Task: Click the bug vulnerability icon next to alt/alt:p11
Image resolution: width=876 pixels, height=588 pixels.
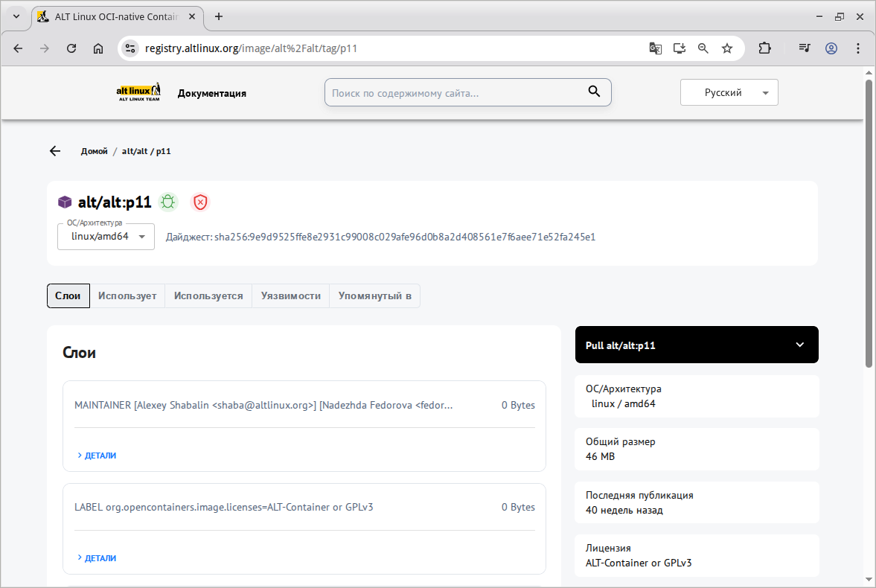Action: coord(168,201)
